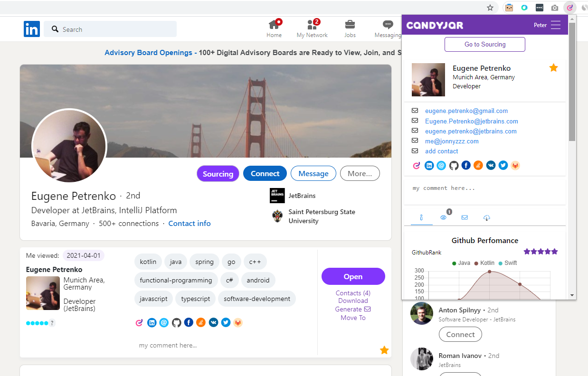Click the LinkedIn Search field
Image resolution: width=588 pixels, height=376 pixels.
pyautogui.click(x=110, y=29)
